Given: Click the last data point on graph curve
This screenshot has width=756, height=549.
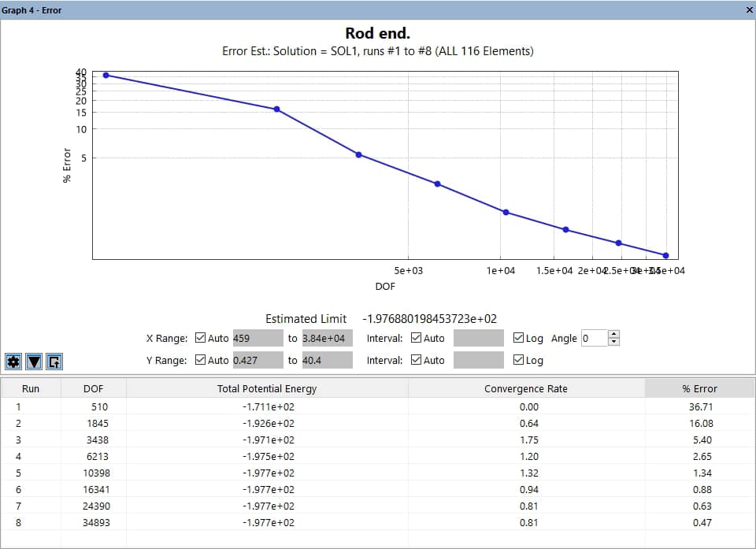Looking at the screenshot, I should [666, 255].
